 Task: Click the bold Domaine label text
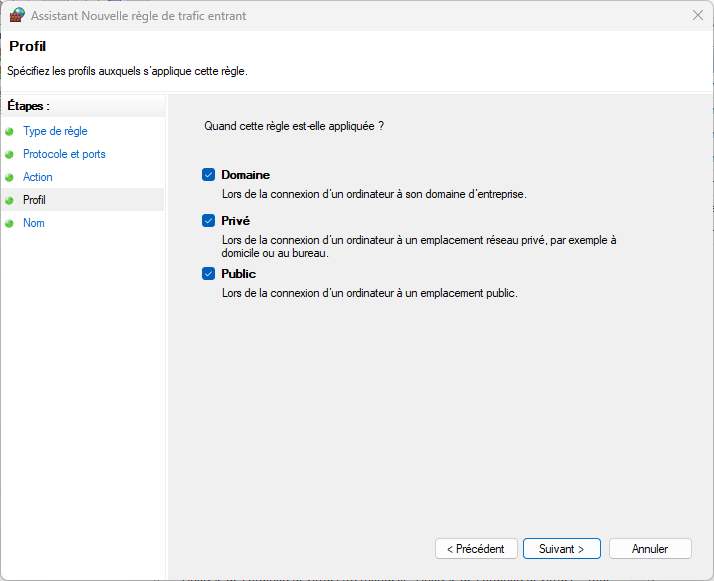tap(245, 175)
